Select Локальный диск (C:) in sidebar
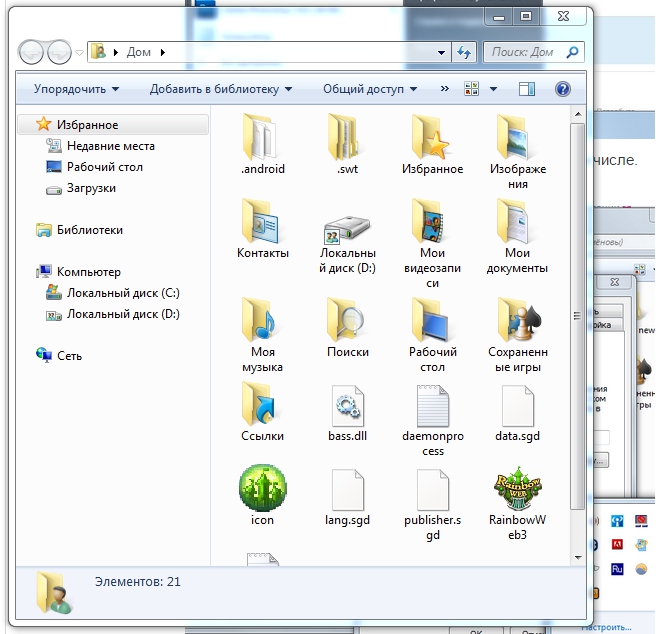The image size is (667, 634). click(x=113, y=293)
